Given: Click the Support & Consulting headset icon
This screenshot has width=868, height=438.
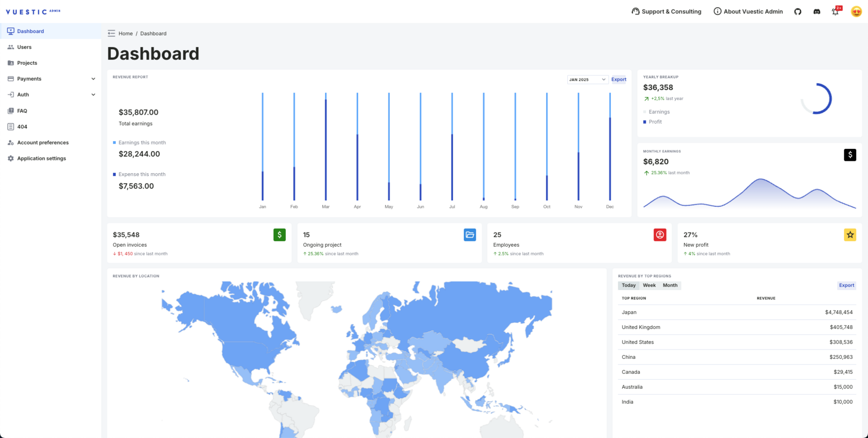Looking at the screenshot, I should (x=636, y=11).
